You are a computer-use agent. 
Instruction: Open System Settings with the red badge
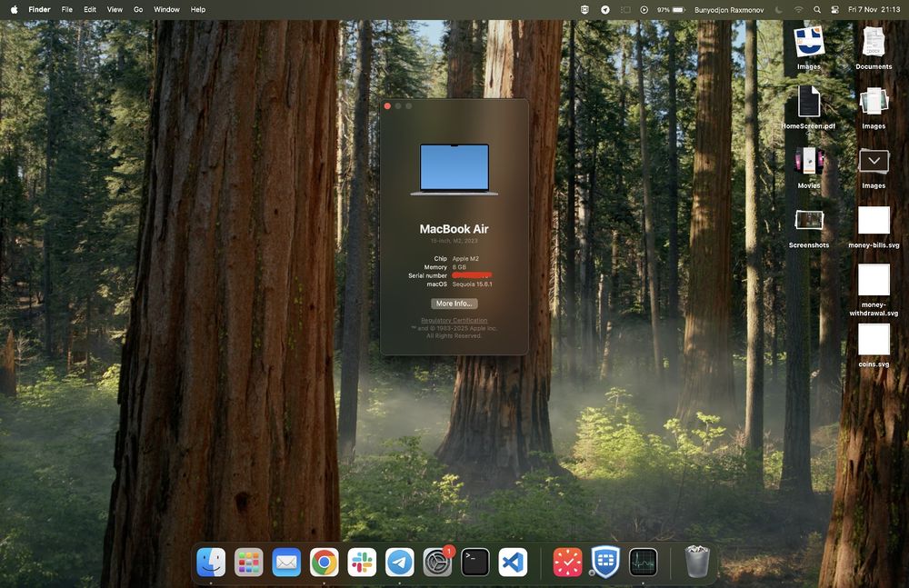[438, 562]
